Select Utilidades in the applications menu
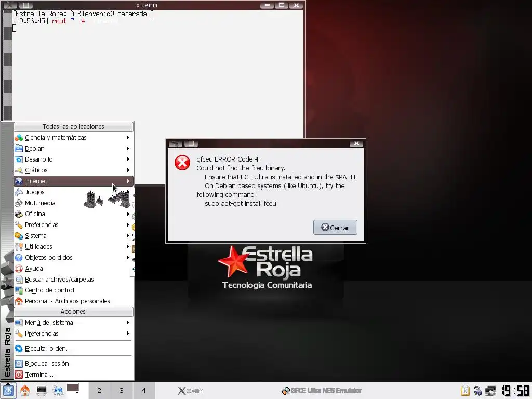The image size is (532, 399). [x=73, y=247]
